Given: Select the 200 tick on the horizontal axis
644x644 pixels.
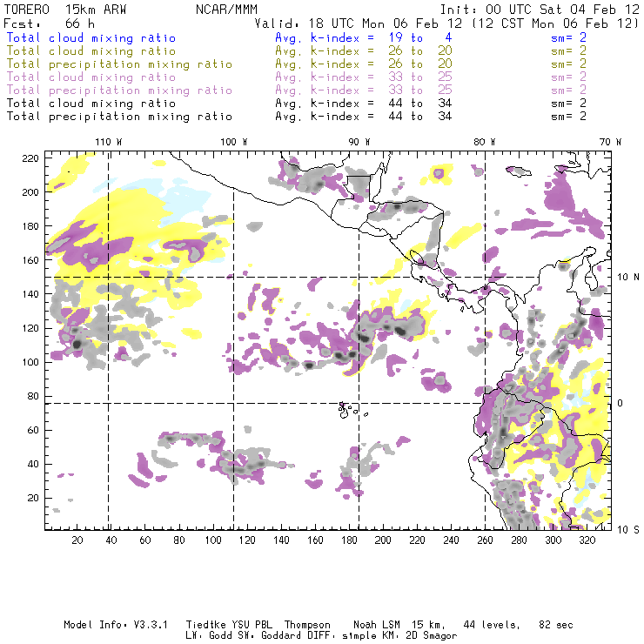Looking at the screenshot, I should pos(383,540).
